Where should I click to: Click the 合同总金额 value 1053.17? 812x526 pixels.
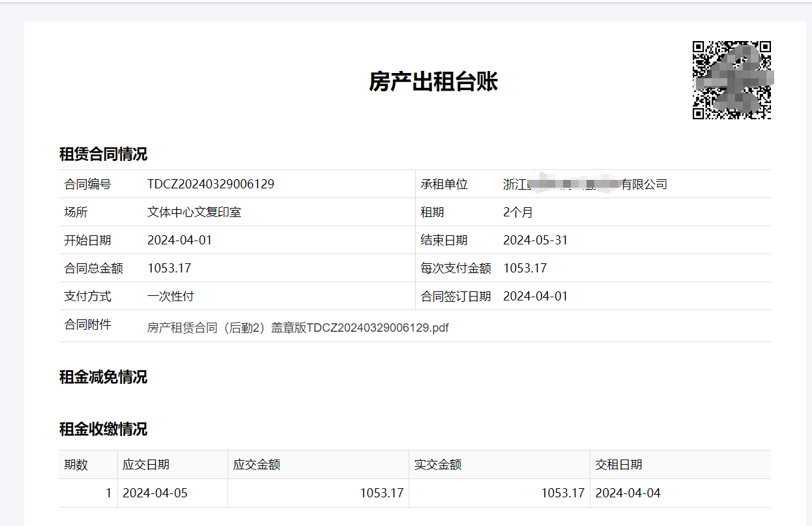point(168,268)
